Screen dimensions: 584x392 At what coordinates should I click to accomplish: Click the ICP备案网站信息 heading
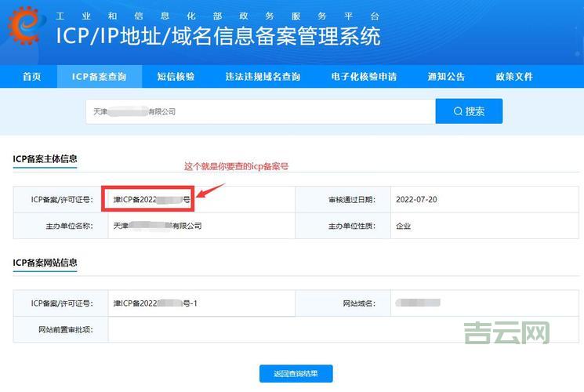point(45,263)
